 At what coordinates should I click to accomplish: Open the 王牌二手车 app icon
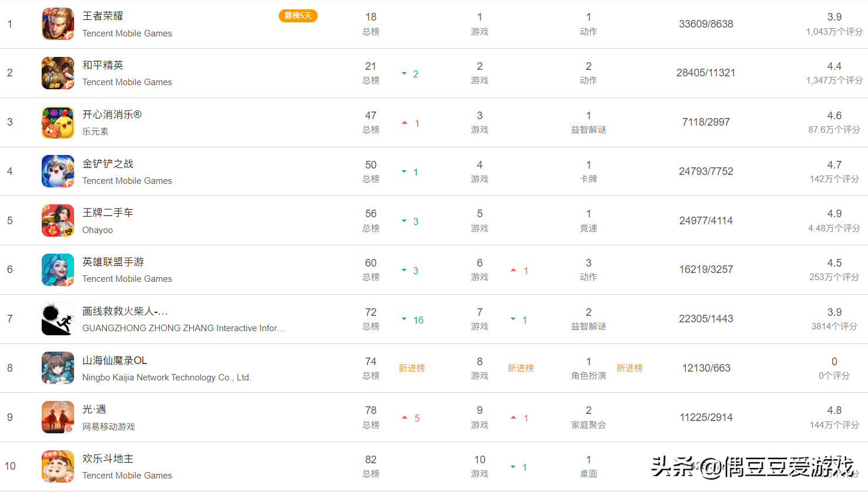[58, 220]
